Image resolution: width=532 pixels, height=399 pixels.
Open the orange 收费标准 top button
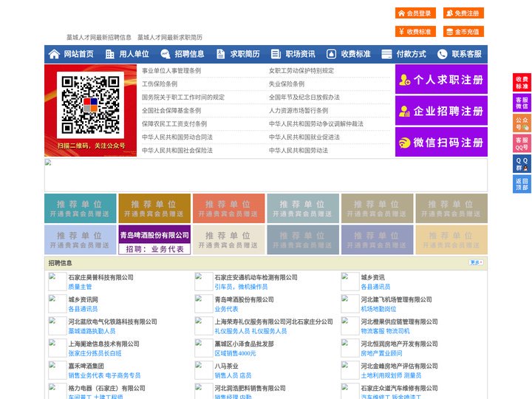tap(415, 32)
